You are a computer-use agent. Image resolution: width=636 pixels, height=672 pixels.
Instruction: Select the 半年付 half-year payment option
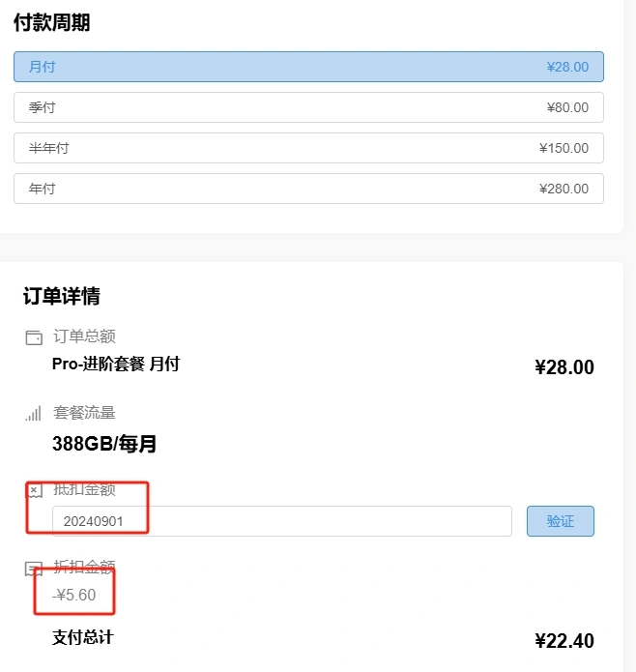pos(308,148)
